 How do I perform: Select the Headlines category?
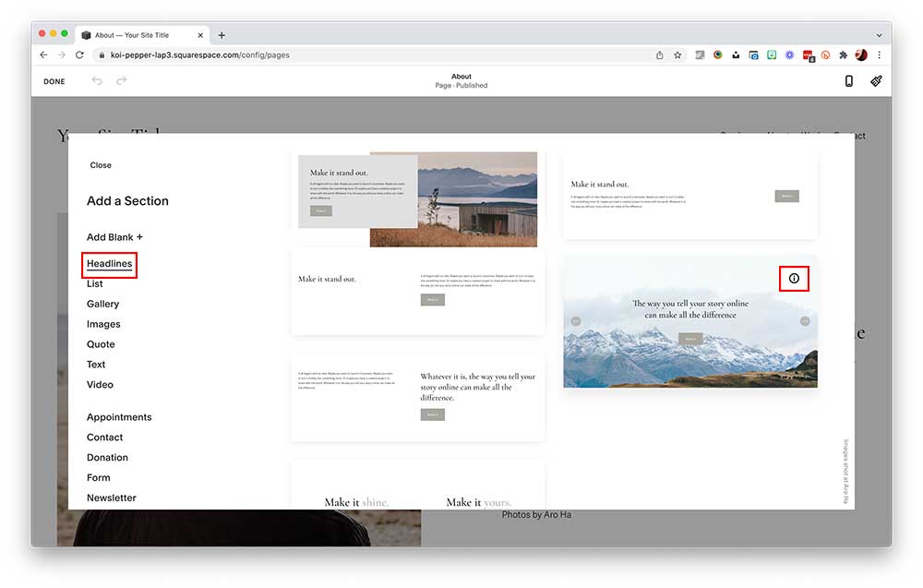(x=110, y=264)
